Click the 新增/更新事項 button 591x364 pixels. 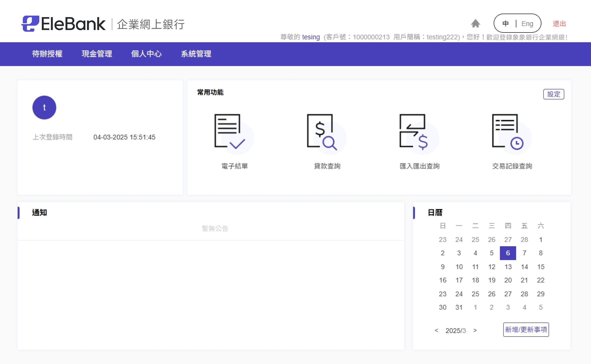(x=526, y=330)
